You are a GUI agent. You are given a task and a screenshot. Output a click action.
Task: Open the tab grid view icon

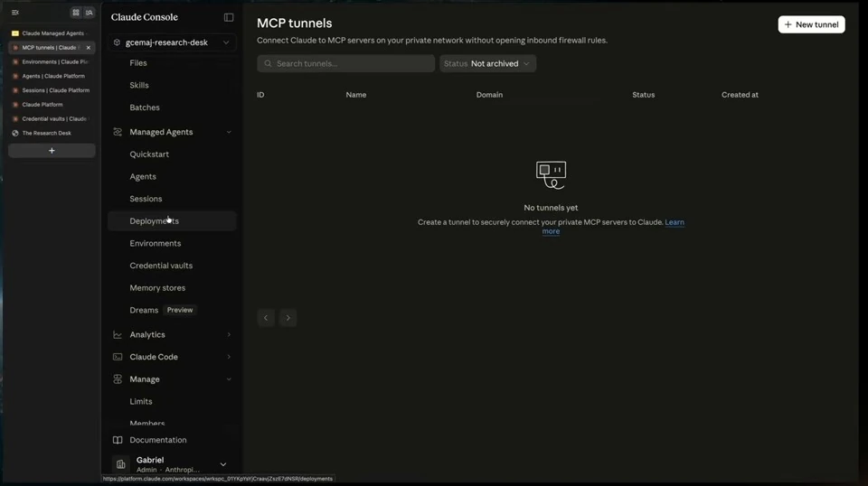coord(76,12)
